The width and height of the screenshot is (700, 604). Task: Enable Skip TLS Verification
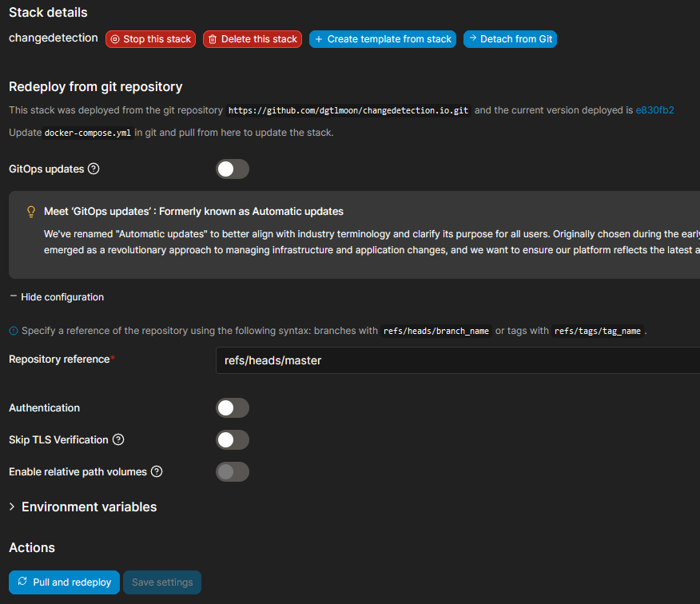(x=232, y=439)
